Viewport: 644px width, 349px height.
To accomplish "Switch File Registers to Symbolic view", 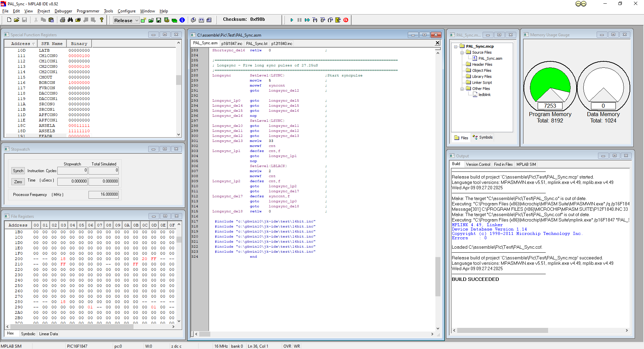I will pyautogui.click(x=28, y=334).
